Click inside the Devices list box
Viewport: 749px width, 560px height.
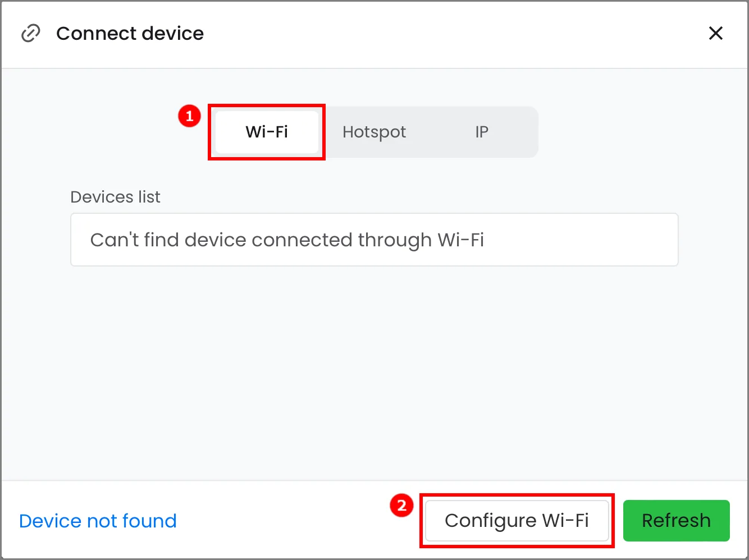(x=374, y=240)
